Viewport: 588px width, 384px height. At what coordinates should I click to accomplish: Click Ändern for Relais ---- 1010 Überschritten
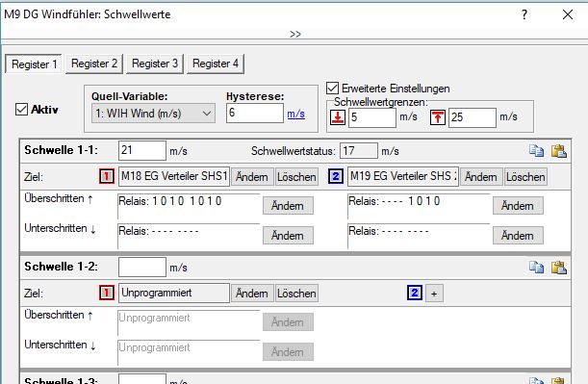coord(518,206)
